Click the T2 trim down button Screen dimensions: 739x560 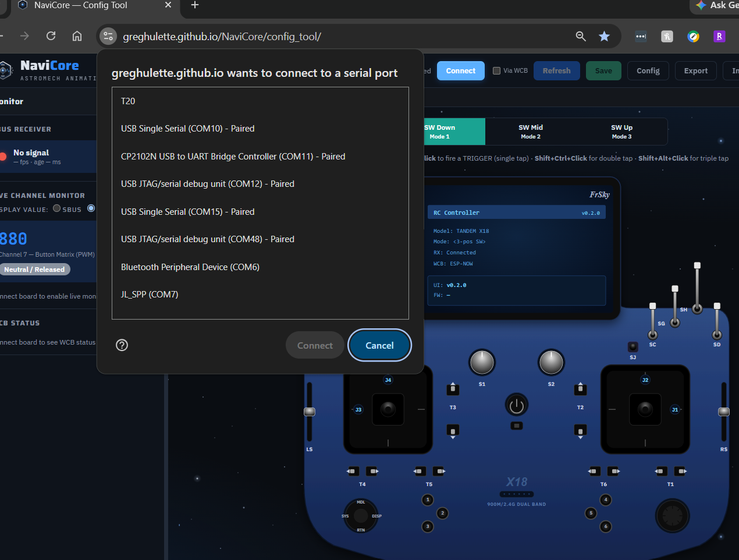[580, 430]
